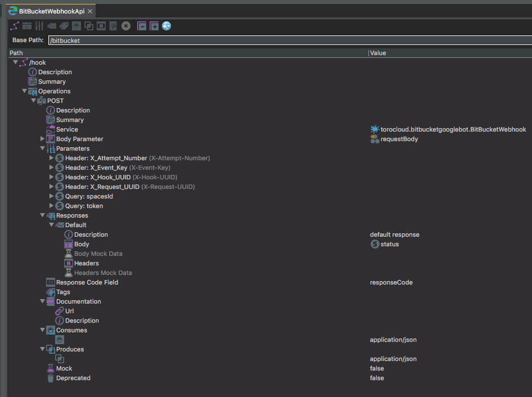Click the Deprecated trash icon
532x397 pixels.
[x=51, y=378]
